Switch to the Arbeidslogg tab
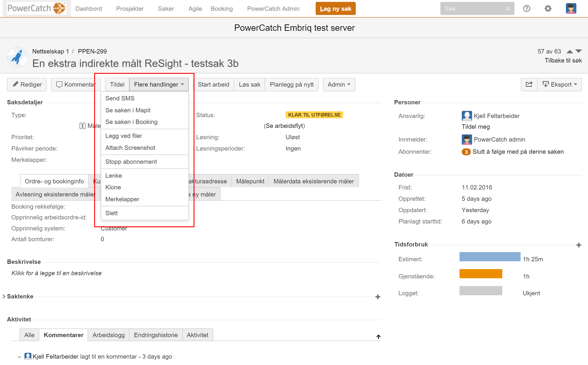Viewport: 588px width, 365px height. click(x=108, y=335)
